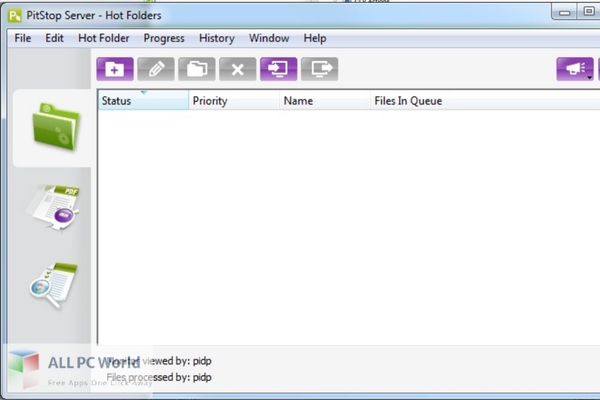Sort the list by Priority column

pos(234,101)
